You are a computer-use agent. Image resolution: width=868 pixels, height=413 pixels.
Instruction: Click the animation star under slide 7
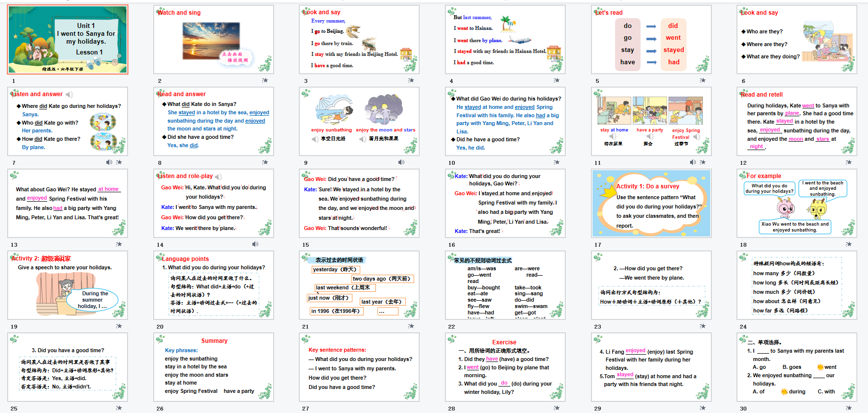coord(119,162)
